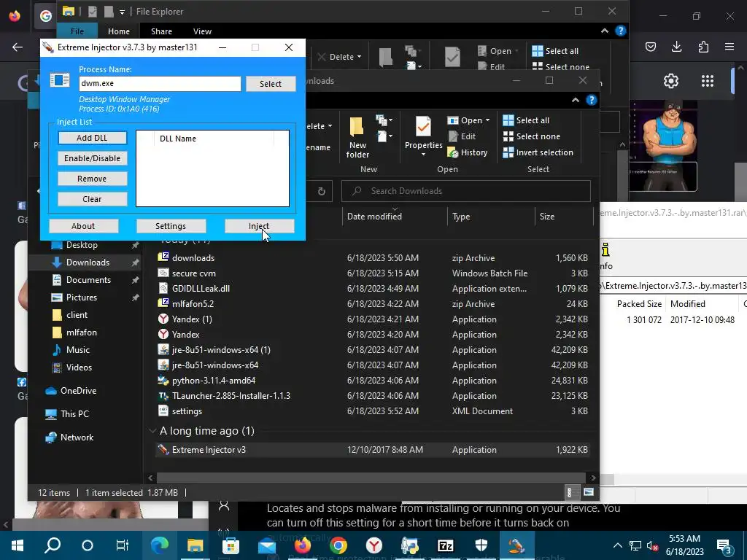
Task: Open Microsoft Edge from the taskbar
Action: click(160, 545)
